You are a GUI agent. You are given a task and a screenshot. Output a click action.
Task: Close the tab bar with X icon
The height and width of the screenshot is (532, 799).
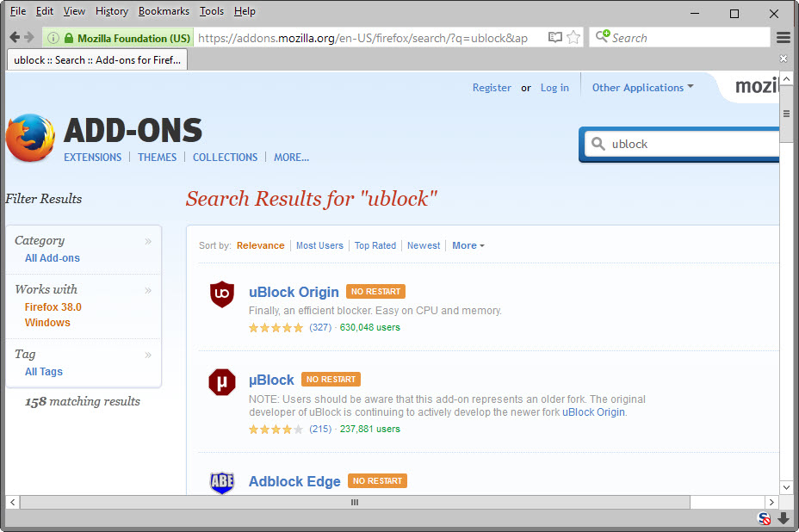tap(784, 59)
